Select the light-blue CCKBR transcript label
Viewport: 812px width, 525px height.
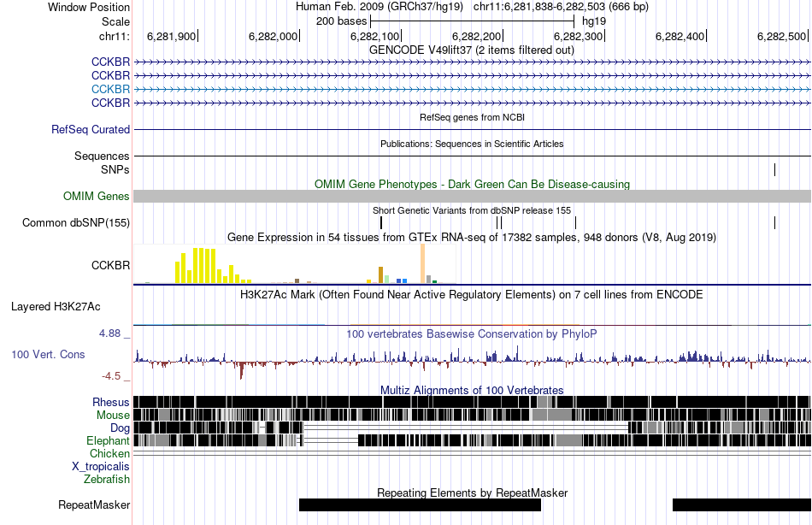coord(110,89)
